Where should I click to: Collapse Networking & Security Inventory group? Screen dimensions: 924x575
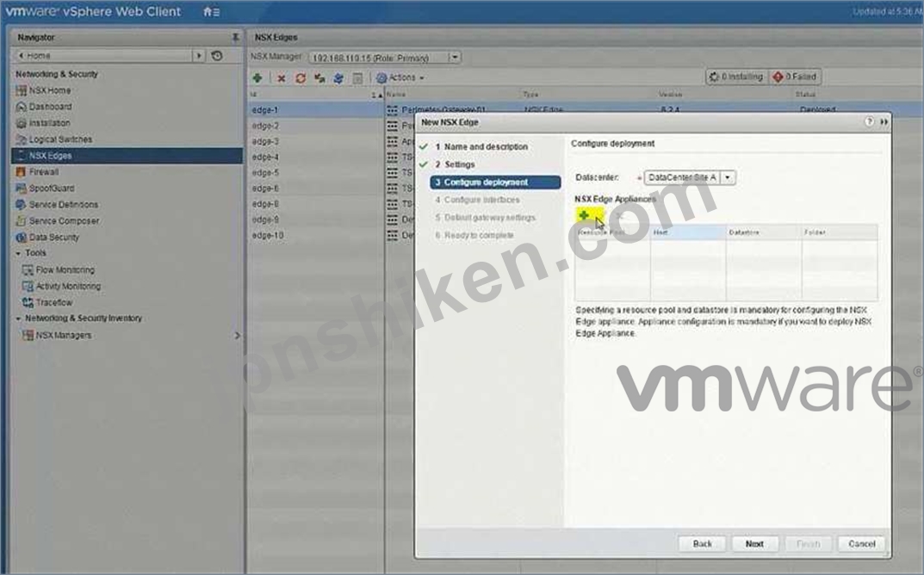(x=18, y=318)
